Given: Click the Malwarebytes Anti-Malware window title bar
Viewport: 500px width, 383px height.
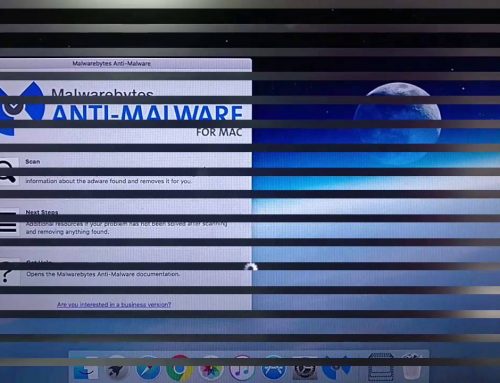Looking at the screenshot, I should [x=126, y=63].
